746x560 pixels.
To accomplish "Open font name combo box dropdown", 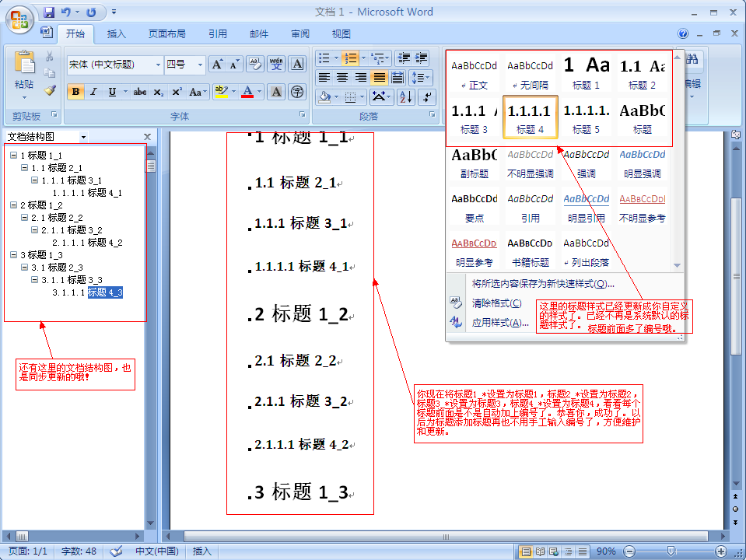I will point(158,65).
